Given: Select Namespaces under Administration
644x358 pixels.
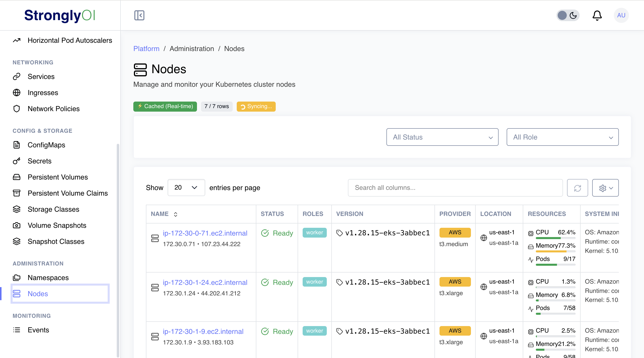Looking at the screenshot, I should 48,278.
